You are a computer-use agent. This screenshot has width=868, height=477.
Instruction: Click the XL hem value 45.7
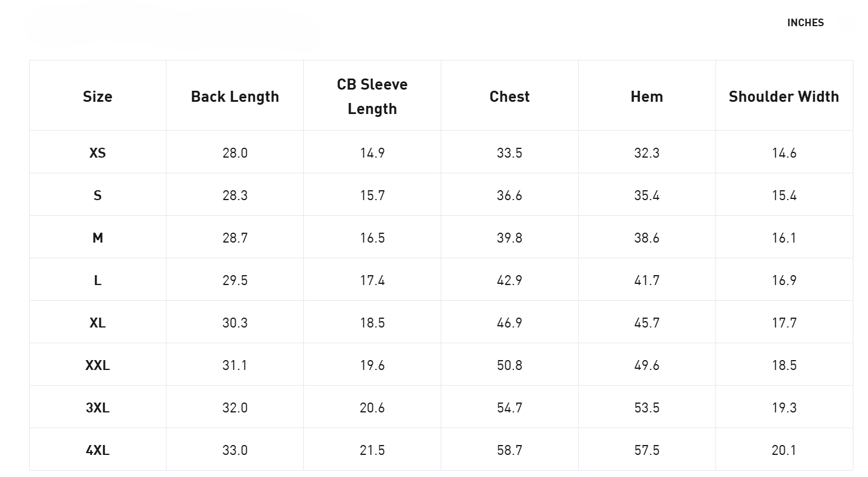coord(647,323)
